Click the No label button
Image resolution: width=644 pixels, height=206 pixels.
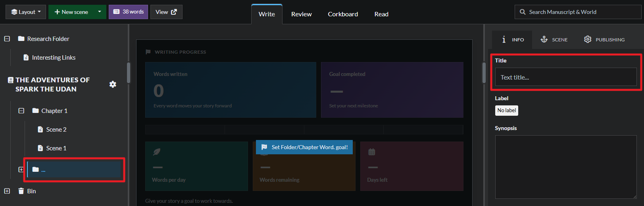point(507,110)
